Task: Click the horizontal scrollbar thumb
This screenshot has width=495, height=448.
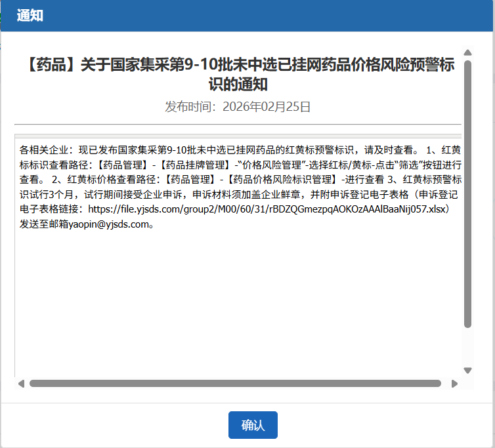Action: (235, 384)
